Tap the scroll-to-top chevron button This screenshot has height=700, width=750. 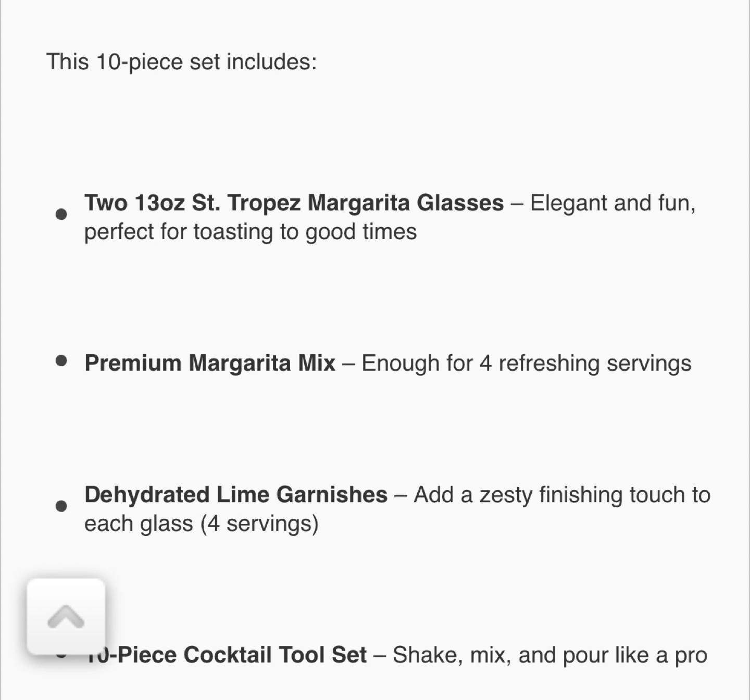coord(66,617)
